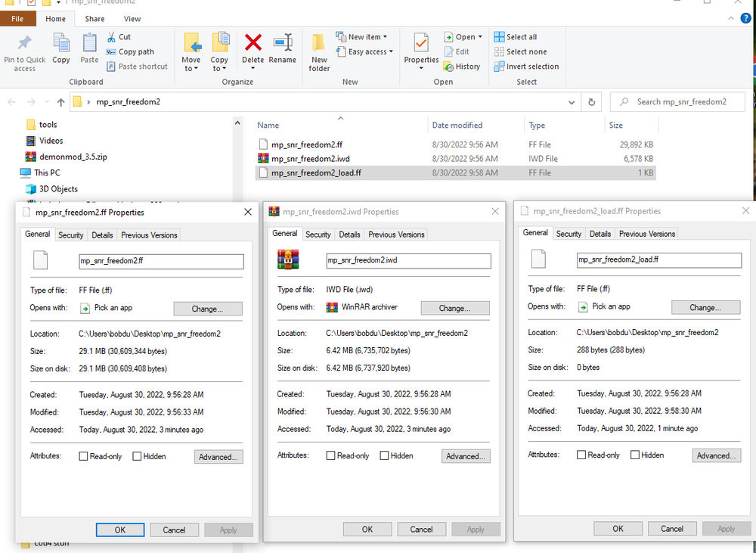Switch to the View ribbon tab
756x553 pixels.
(132, 19)
